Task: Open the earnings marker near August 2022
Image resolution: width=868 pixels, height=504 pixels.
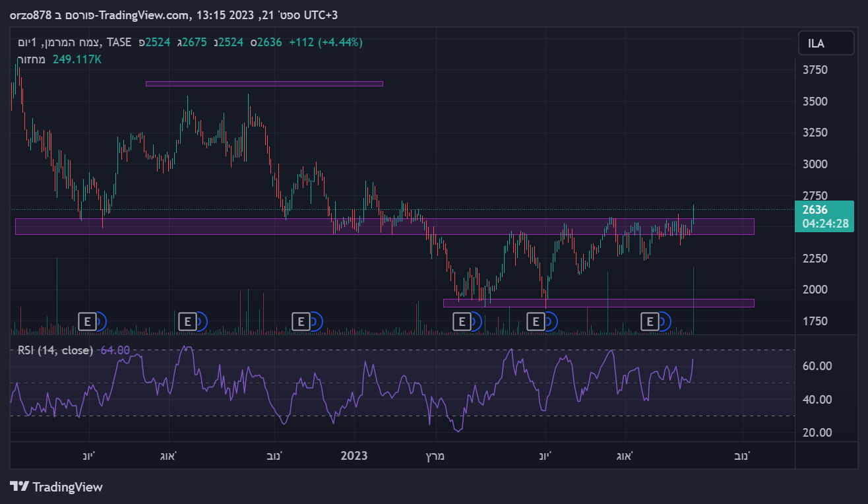Action: [x=187, y=322]
